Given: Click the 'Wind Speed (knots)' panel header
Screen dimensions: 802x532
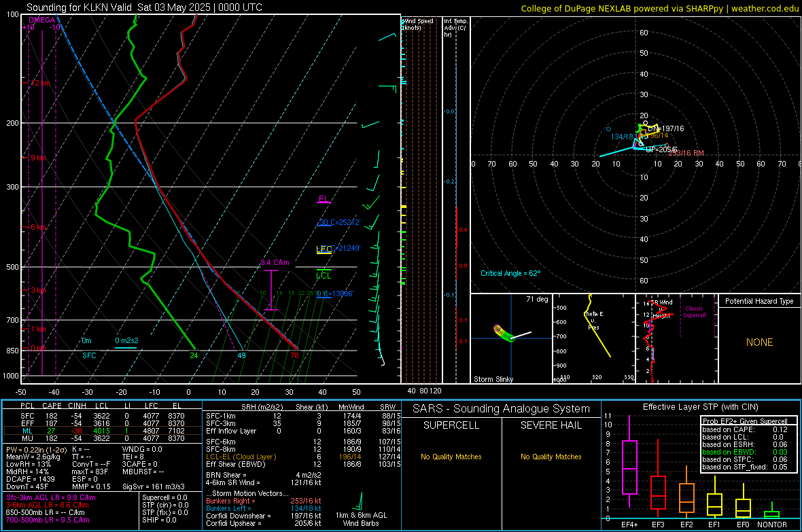Looking at the screenshot, I should [419, 24].
